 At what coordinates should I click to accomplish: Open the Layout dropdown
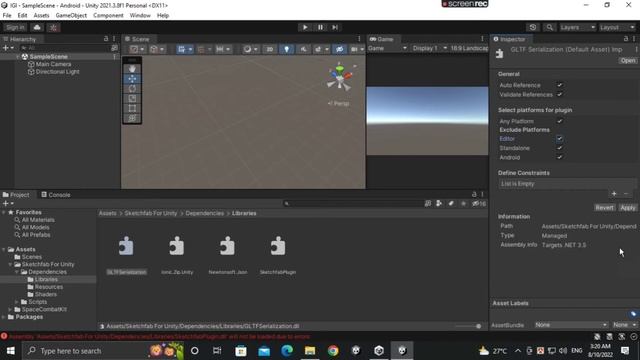coord(617,27)
